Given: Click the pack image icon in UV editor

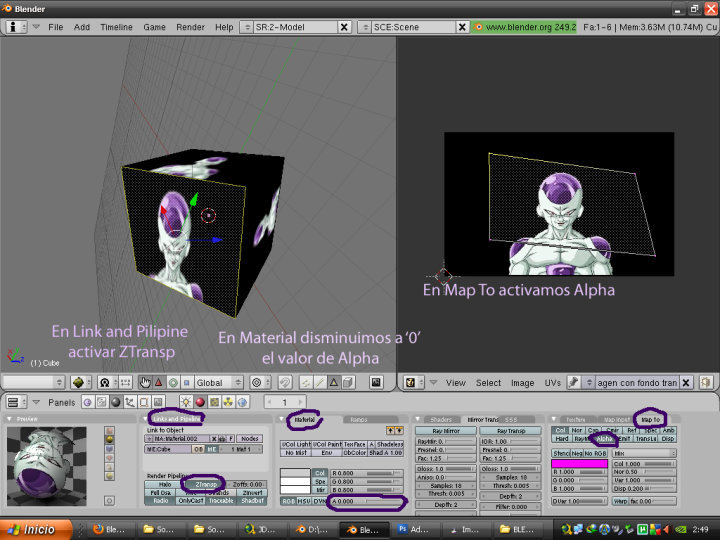Looking at the screenshot, I should pyautogui.click(x=706, y=382).
